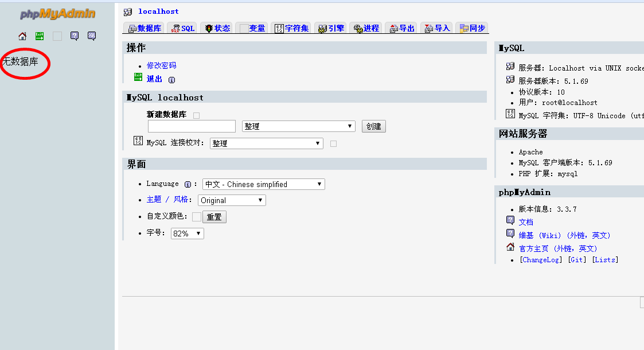644x350 pixels.
Task: Open the 整理 collation dropdown for the new database
Action: [x=298, y=126]
